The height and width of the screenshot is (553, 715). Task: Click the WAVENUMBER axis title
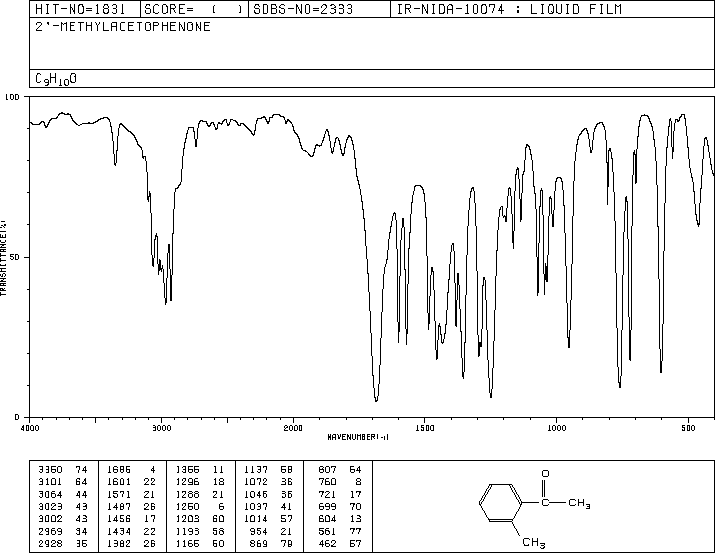click(358, 437)
